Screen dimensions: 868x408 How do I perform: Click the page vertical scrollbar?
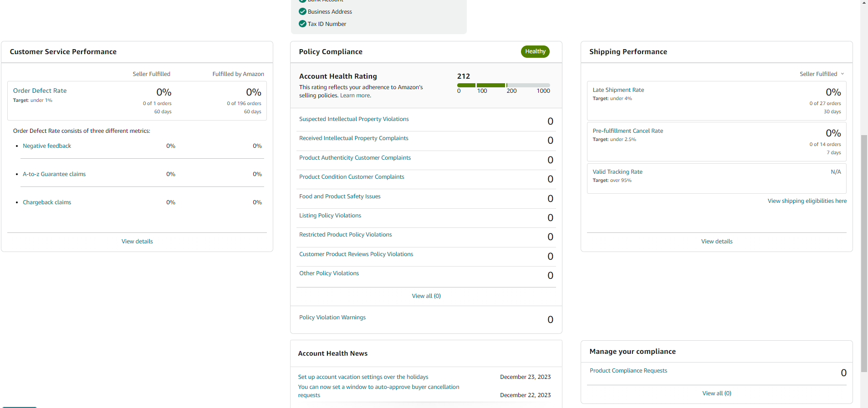click(864, 253)
